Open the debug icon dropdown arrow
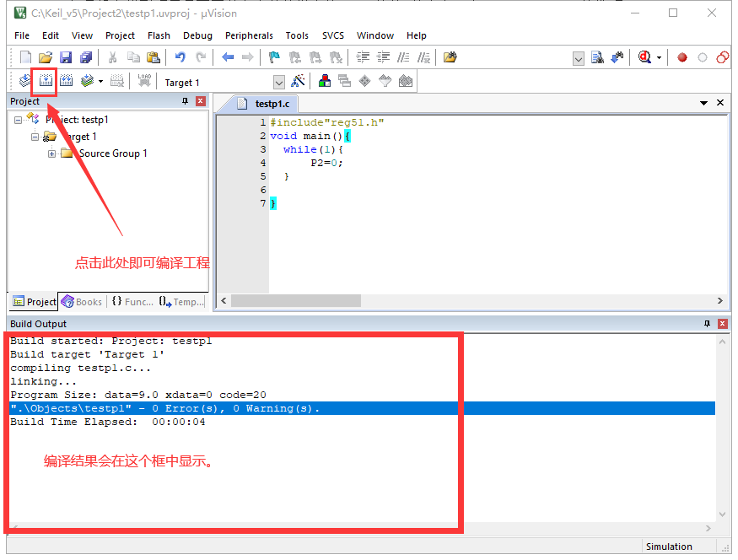Image resolution: width=738 pixels, height=560 pixels. tap(659, 58)
